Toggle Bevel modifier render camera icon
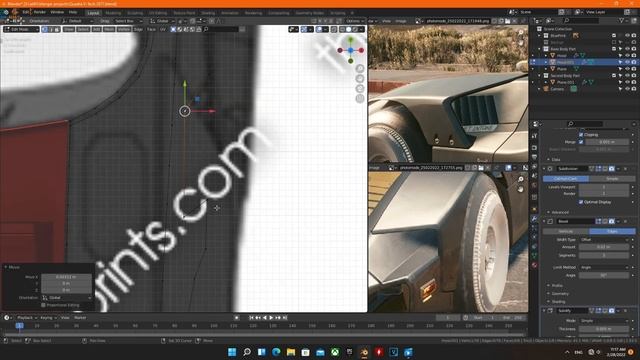The image size is (640, 360). click(x=611, y=221)
